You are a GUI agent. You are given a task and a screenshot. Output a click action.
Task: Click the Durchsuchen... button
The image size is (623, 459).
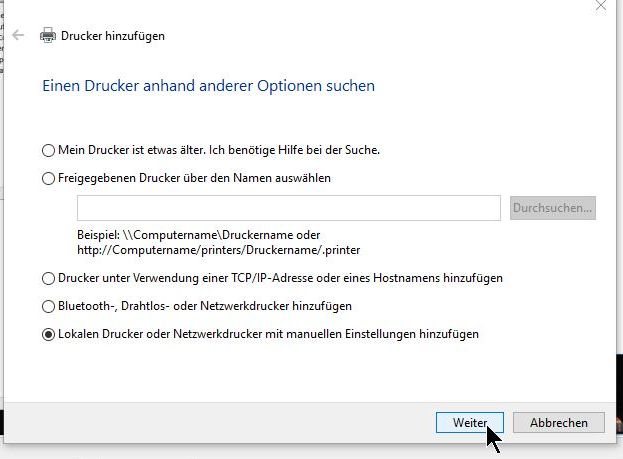(x=553, y=208)
